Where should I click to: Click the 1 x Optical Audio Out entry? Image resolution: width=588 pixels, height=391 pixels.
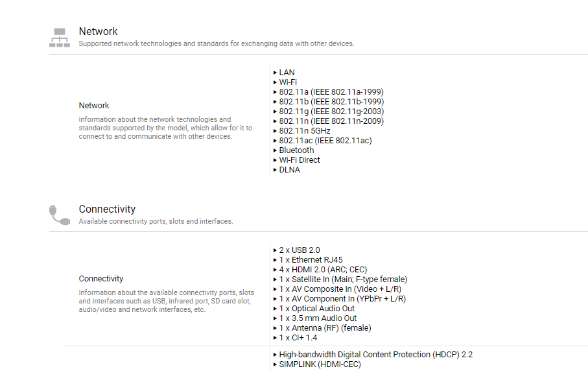pos(316,309)
